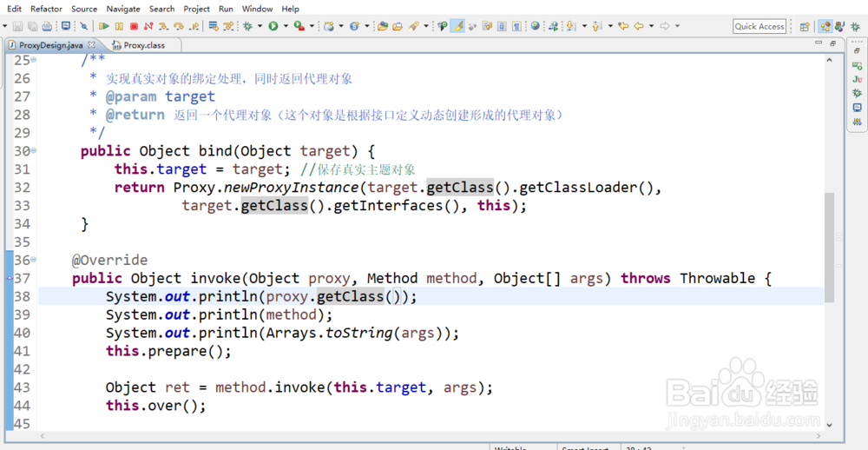
Task: Open the Back navigation history dropdown
Action: click(x=651, y=26)
